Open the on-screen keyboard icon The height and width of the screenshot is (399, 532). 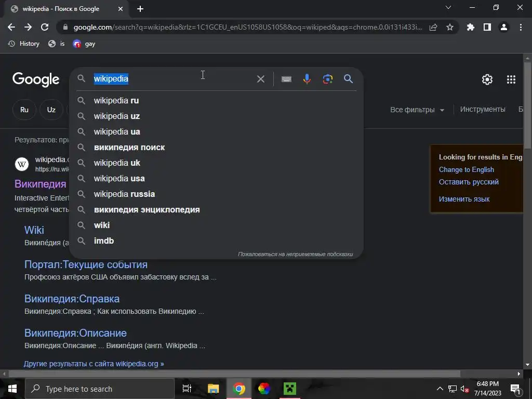click(286, 79)
